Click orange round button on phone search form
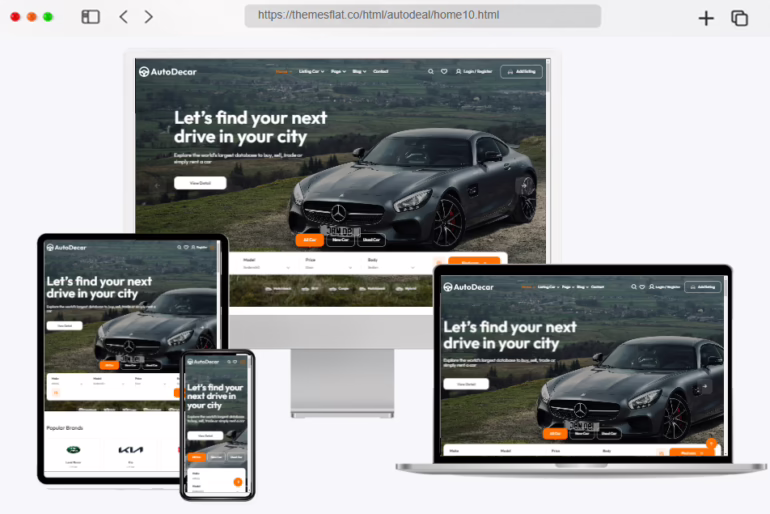Image resolution: width=770 pixels, height=514 pixels. point(238,482)
